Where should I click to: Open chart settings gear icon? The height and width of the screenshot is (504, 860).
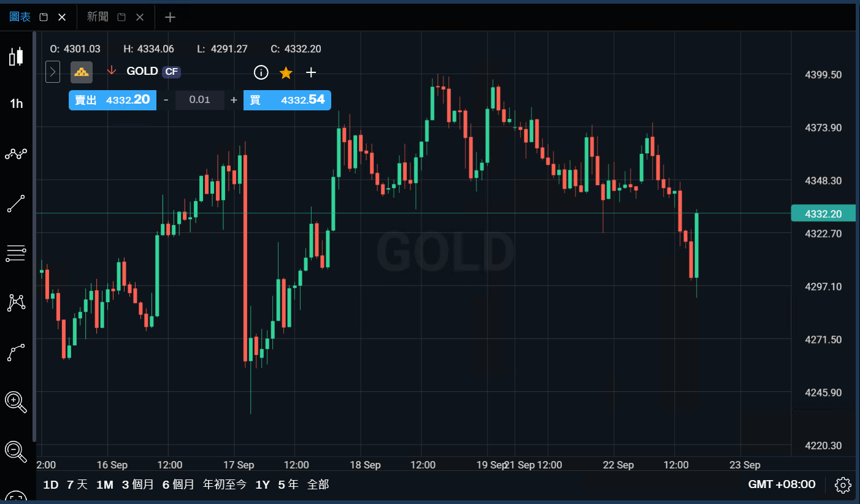point(843,485)
